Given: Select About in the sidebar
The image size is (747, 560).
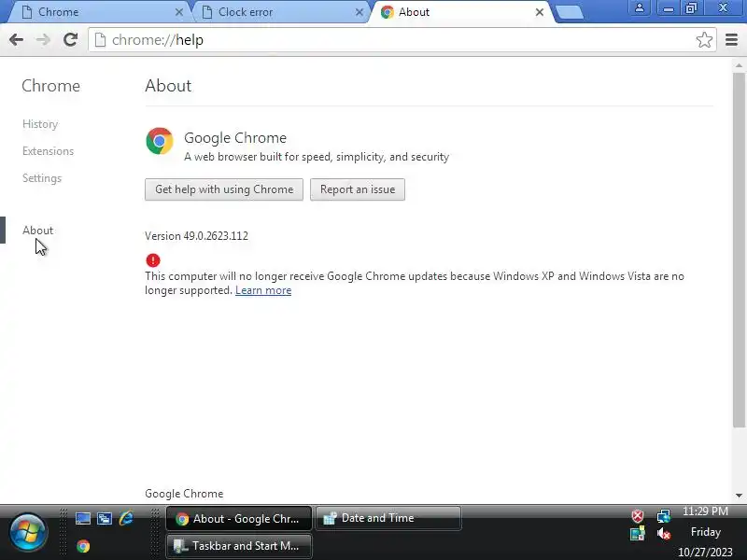Looking at the screenshot, I should (37, 230).
